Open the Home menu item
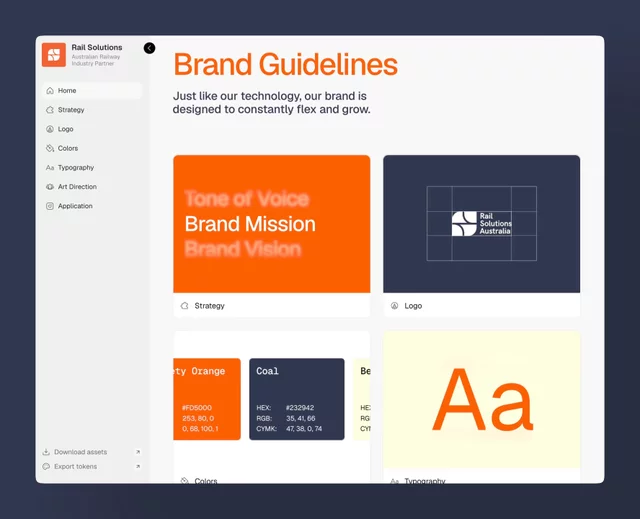Screen dimensions: 640x519 (92, 91)
